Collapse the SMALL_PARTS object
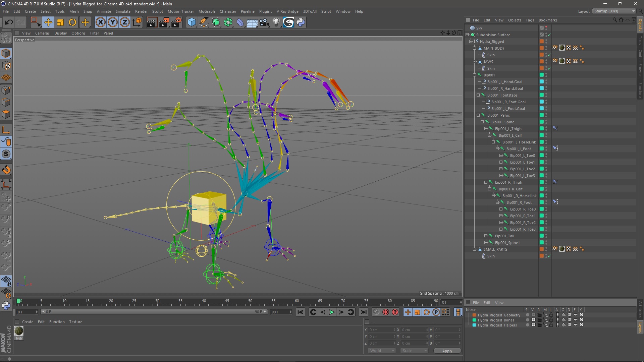Screen dimensions: 644x362 (x=475, y=249)
